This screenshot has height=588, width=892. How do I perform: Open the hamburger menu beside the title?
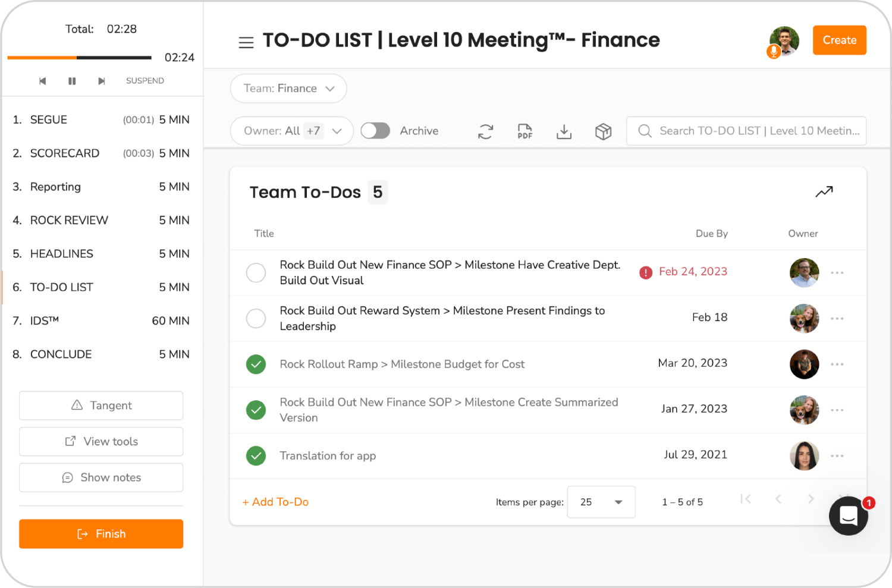point(246,42)
